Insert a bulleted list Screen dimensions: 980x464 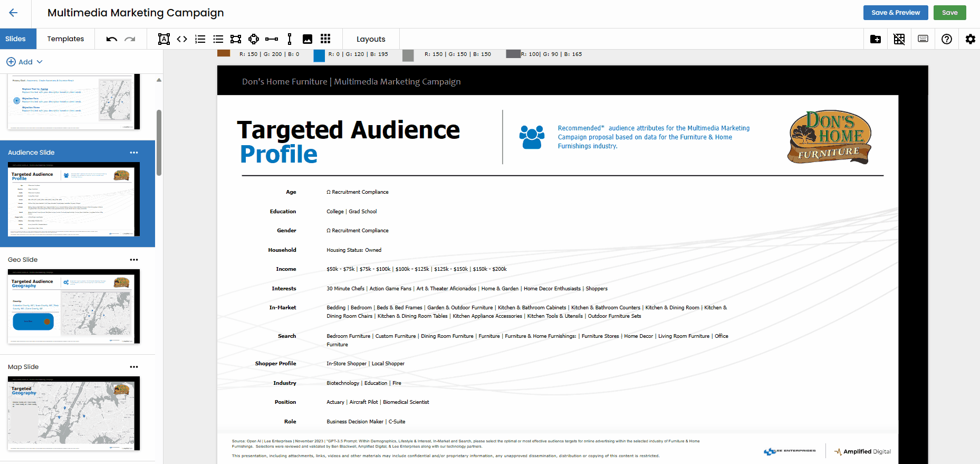point(218,39)
